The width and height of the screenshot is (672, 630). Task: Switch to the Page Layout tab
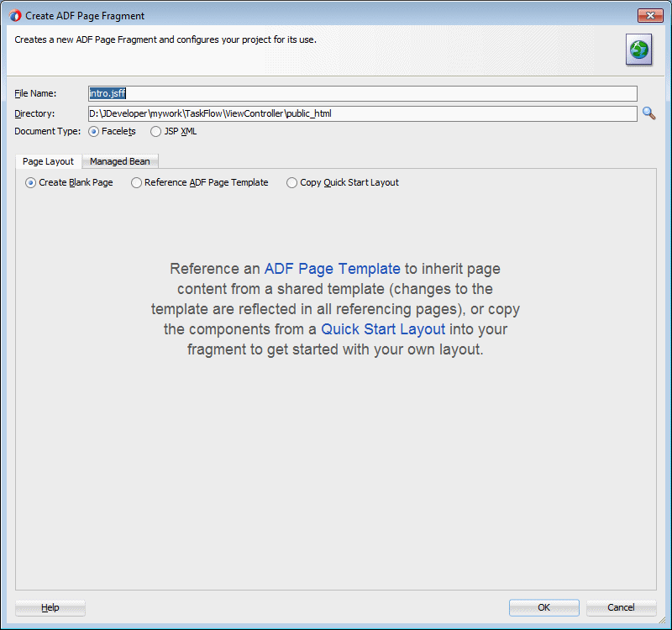(x=48, y=161)
